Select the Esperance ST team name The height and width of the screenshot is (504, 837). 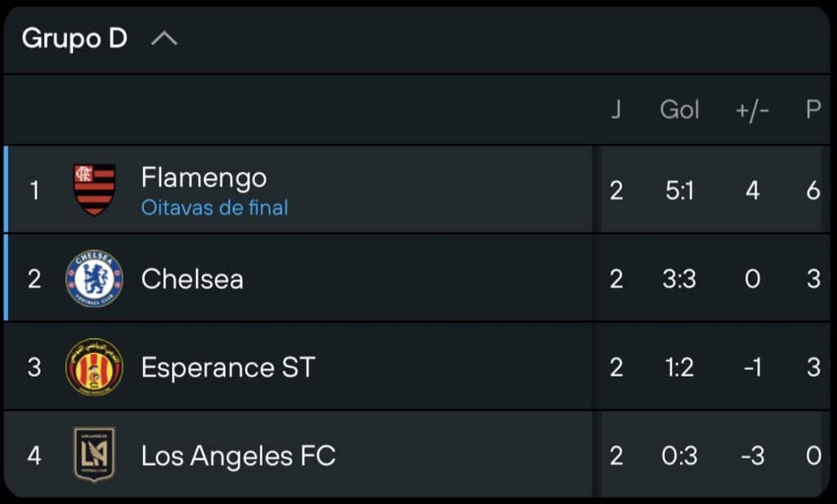point(227,368)
